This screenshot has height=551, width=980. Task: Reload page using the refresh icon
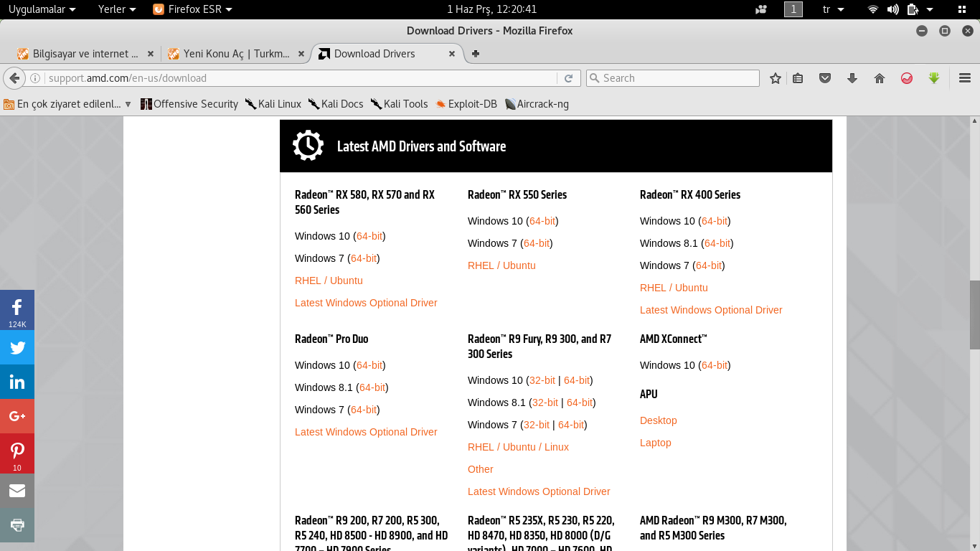point(568,78)
